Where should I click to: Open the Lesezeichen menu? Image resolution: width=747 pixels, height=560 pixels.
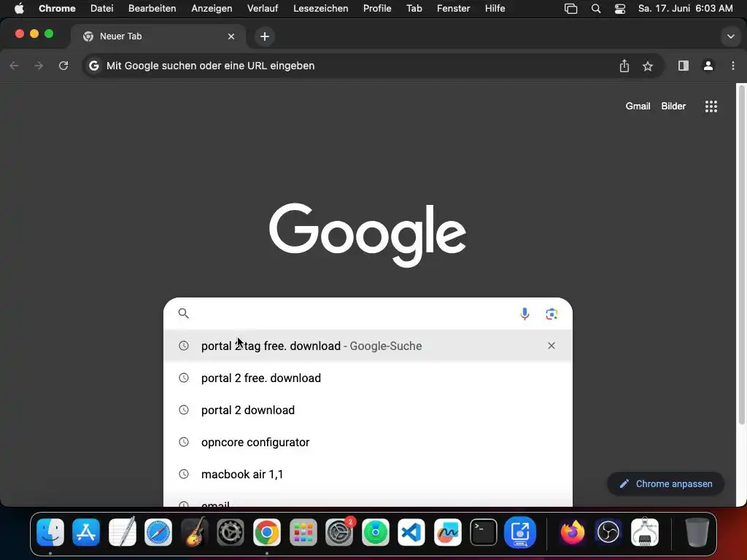coord(321,9)
